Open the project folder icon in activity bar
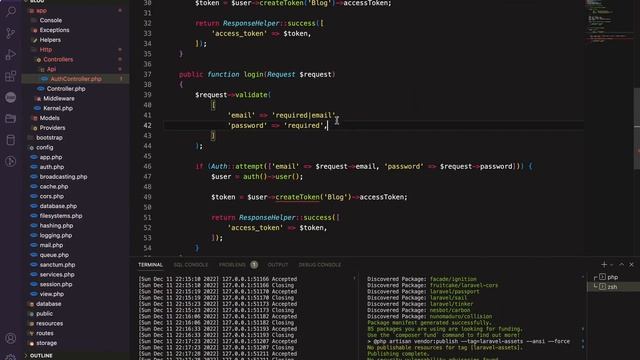Viewport: 640px width, 360px height. 11,118
